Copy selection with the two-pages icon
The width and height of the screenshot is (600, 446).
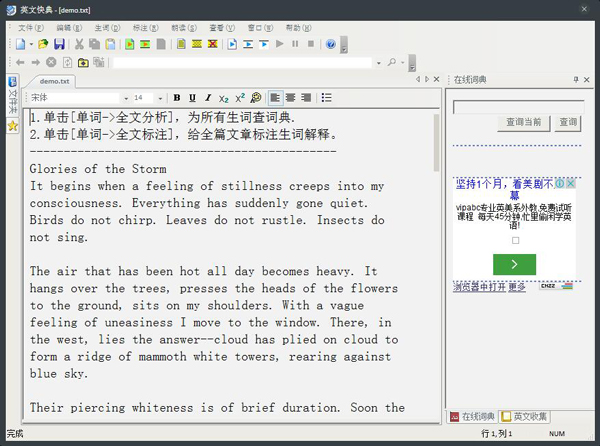click(95, 44)
